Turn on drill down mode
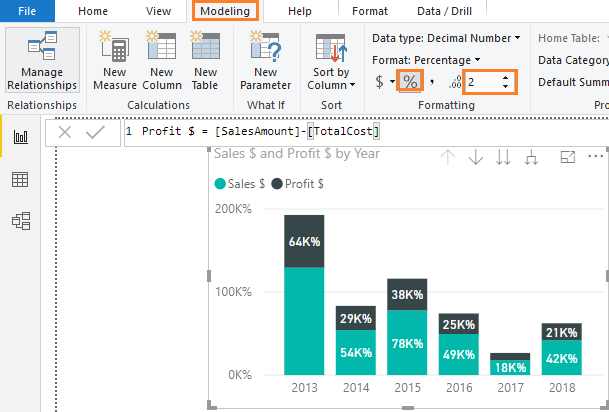The image size is (609, 412). point(475,158)
